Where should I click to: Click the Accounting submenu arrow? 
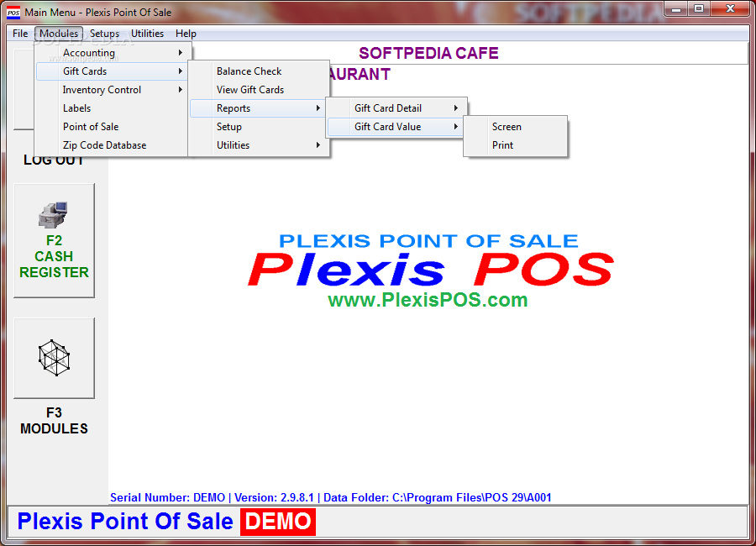181,53
